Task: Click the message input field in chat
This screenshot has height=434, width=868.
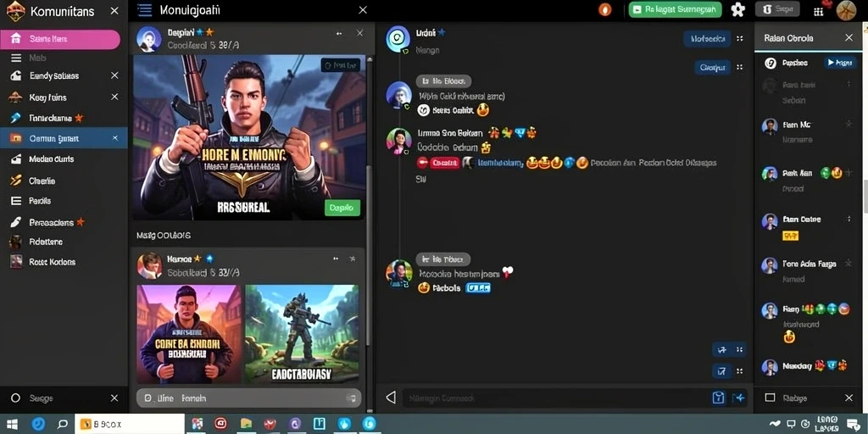Action: 555,398
